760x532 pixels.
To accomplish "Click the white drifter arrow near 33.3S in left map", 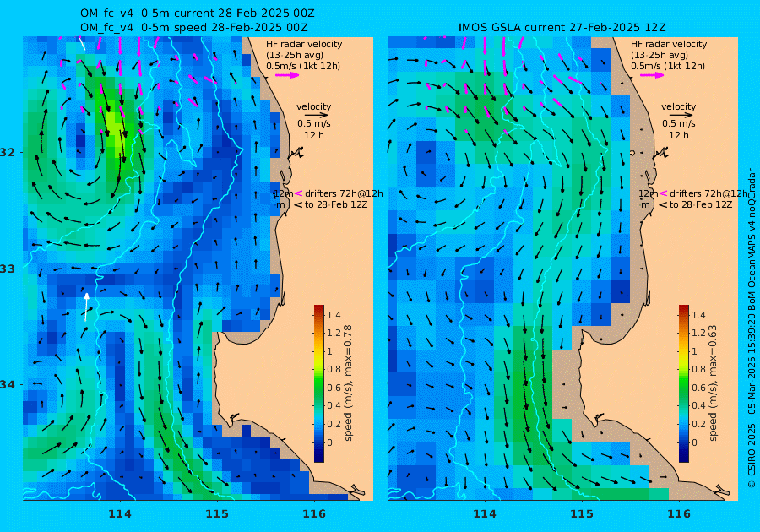I will pyautogui.click(x=86, y=307).
